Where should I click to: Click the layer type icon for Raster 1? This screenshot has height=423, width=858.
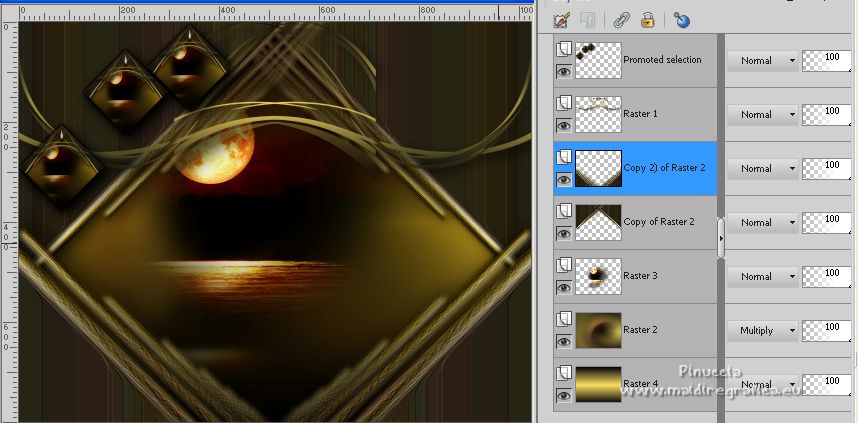click(x=564, y=103)
